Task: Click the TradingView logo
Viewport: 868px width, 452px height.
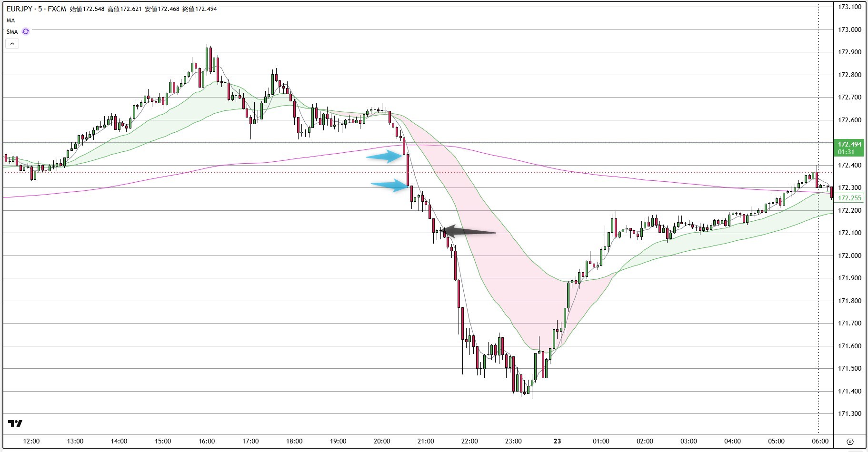Action: click(x=15, y=424)
